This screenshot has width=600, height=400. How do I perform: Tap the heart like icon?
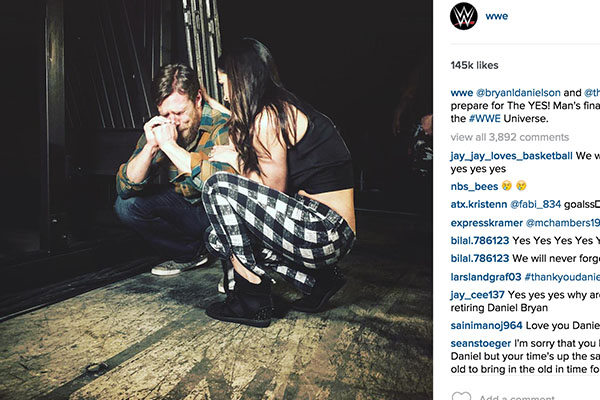(x=461, y=396)
